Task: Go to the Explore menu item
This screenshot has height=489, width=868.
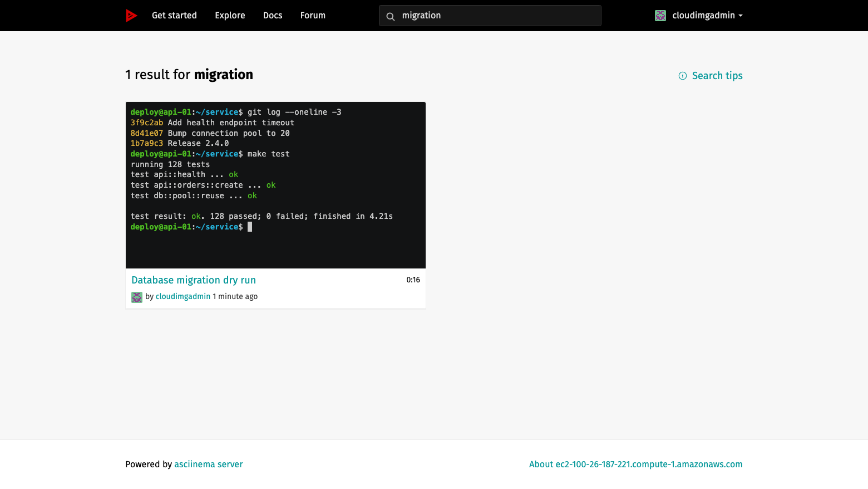Action: (x=230, y=16)
